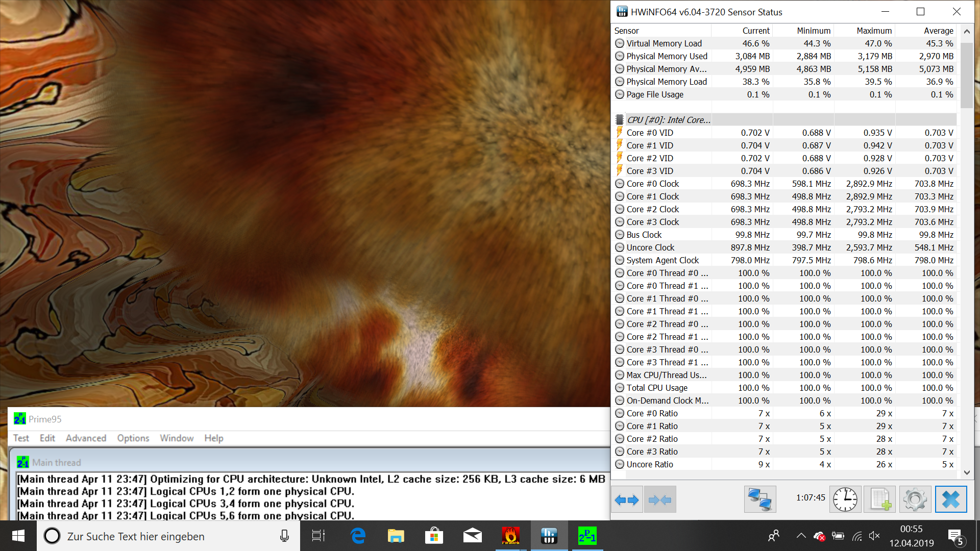
Task: Select the CPU [#0] Intel Core group header
Action: pos(668,120)
